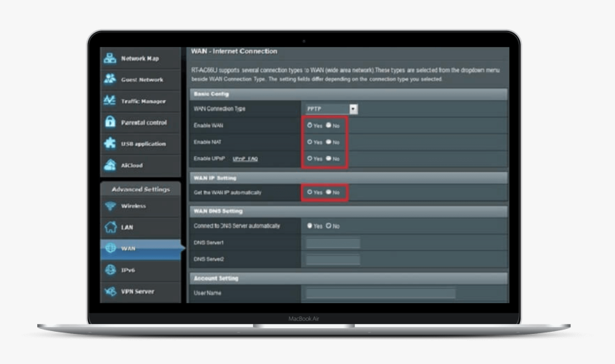Click the WAN globe icon
The image size is (615, 364).
[111, 248]
